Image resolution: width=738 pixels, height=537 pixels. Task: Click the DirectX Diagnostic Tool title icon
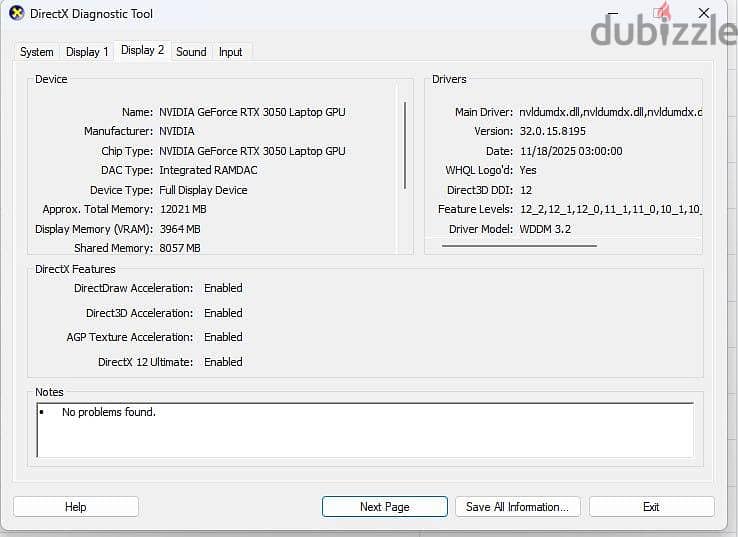coord(16,13)
